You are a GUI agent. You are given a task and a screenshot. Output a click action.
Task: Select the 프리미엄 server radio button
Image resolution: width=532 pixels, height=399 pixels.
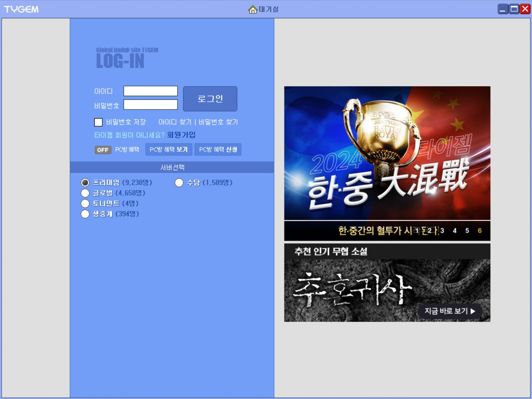[x=85, y=183]
